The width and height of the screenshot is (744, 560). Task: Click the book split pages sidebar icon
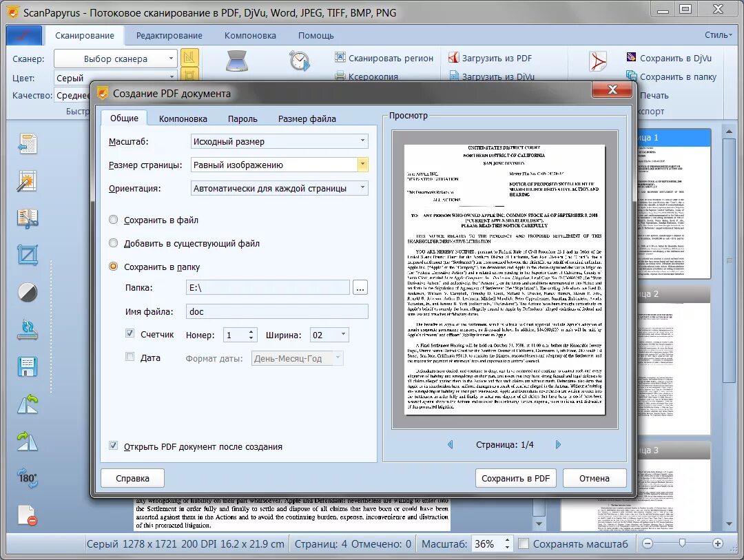[x=27, y=218]
